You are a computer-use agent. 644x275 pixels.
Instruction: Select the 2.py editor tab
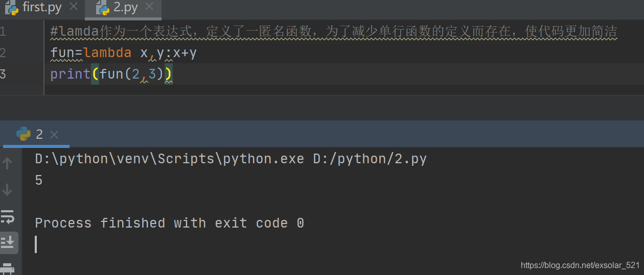[123, 9]
